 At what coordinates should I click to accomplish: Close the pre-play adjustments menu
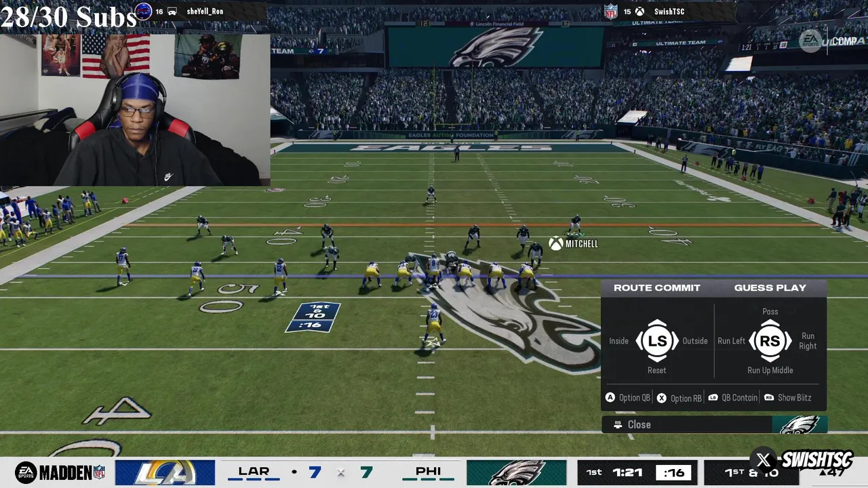point(714,424)
